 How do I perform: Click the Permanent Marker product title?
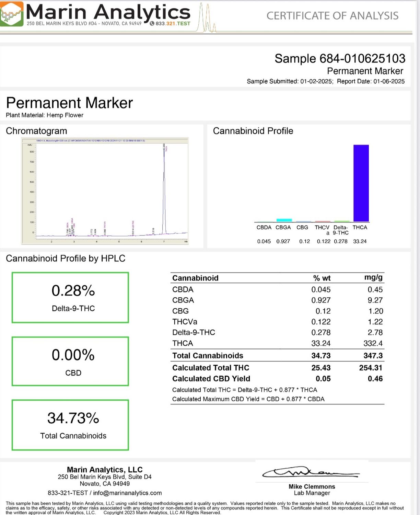69,103
